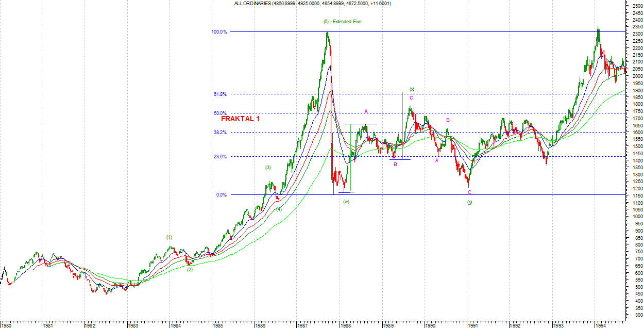Screen dimensions: 644x328
Task: Click the 2300 price axis value
Action: click(637, 34)
